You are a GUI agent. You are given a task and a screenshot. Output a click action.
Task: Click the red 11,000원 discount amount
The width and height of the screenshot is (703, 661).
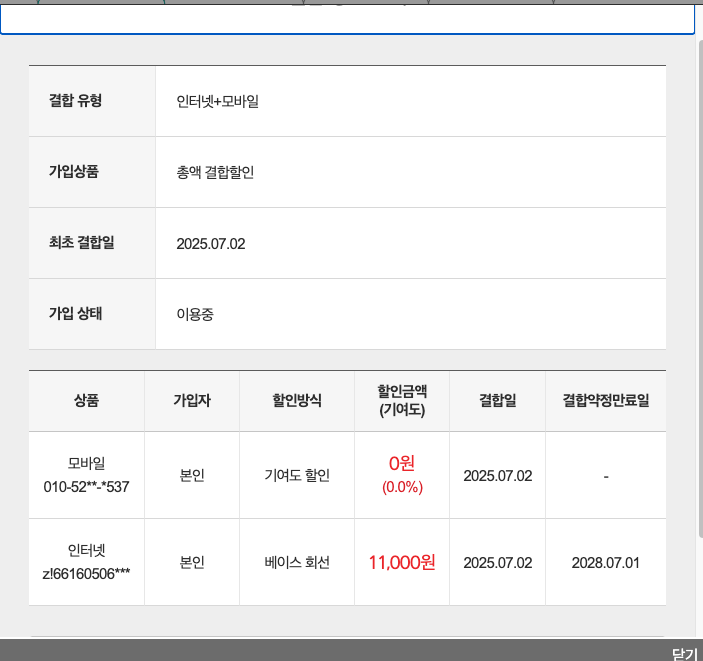(x=402, y=562)
